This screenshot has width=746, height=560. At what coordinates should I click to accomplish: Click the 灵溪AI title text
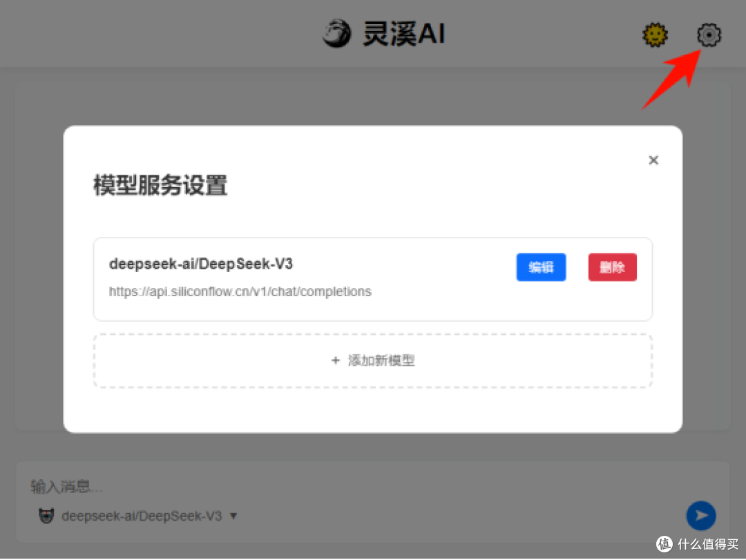pyautogui.click(x=403, y=34)
